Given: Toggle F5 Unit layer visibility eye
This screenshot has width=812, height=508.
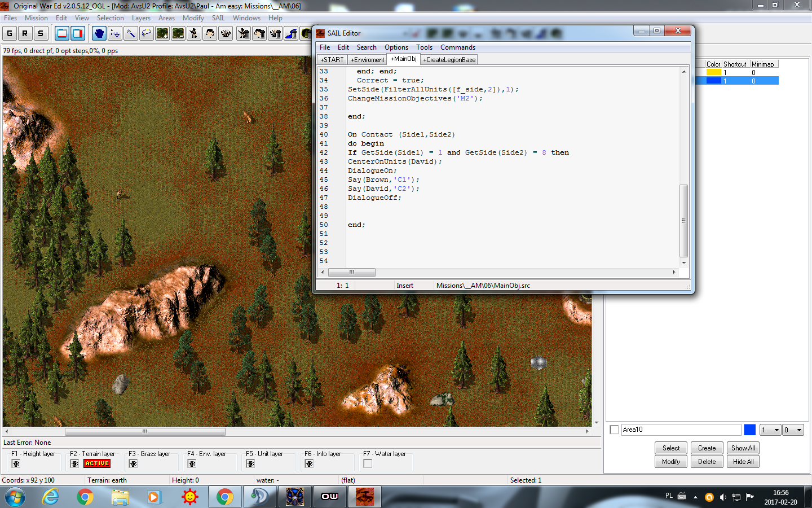Looking at the screenshot, I should pyautogui.click(x=250, y=464).
